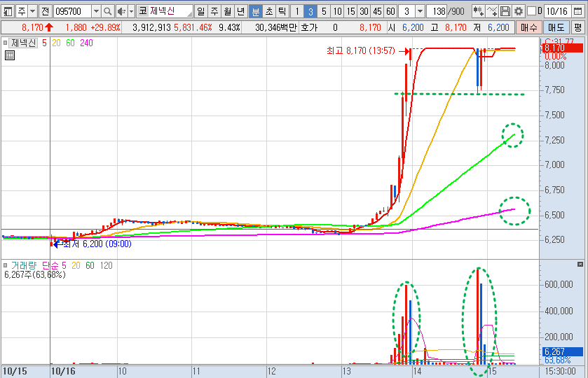Click the 최고 8,170 (13:57) high label
The height and width of the screenshot is (378, 588).
click(x=360, y=51)
